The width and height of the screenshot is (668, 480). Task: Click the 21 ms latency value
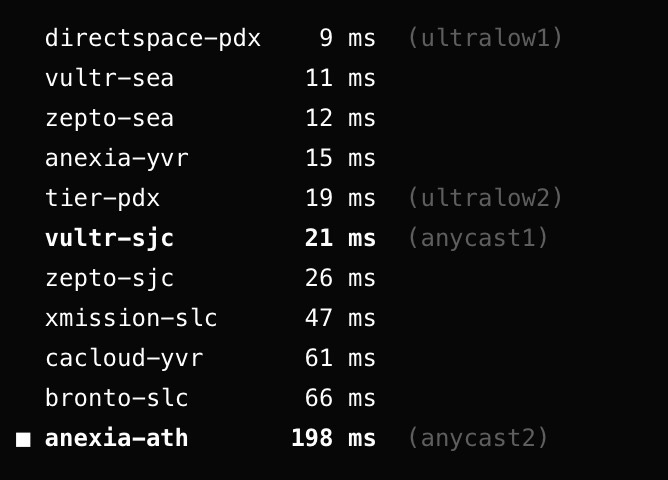pyautogui.click(x=340, y=238)
